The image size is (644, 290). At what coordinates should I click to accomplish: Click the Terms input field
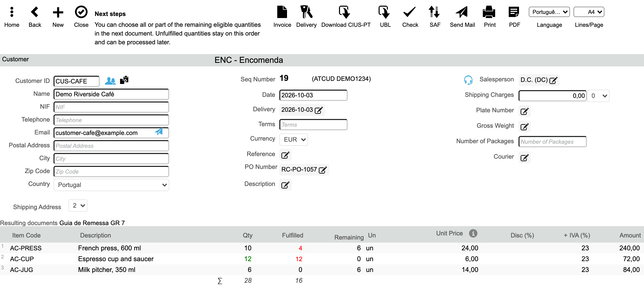[x=313, y=125]
